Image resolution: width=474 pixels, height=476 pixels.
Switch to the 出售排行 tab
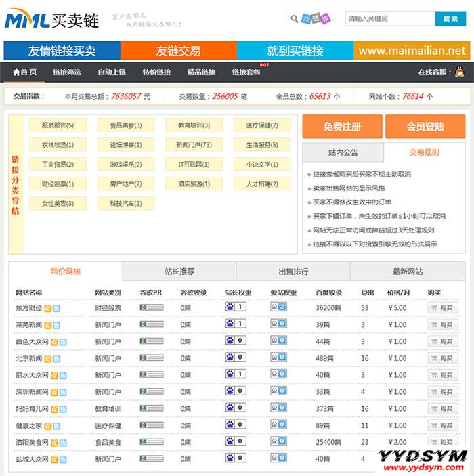click(293, 271)
